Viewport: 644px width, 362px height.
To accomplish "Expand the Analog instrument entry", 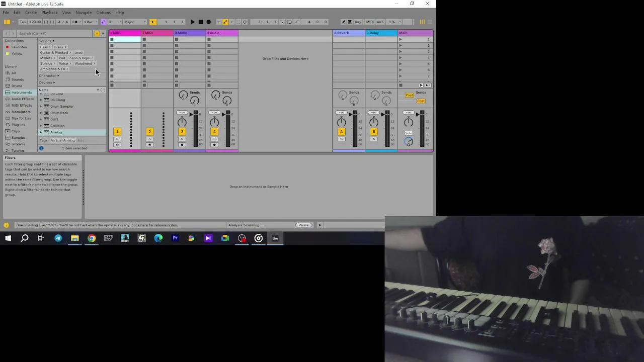I will pos(41,132).
